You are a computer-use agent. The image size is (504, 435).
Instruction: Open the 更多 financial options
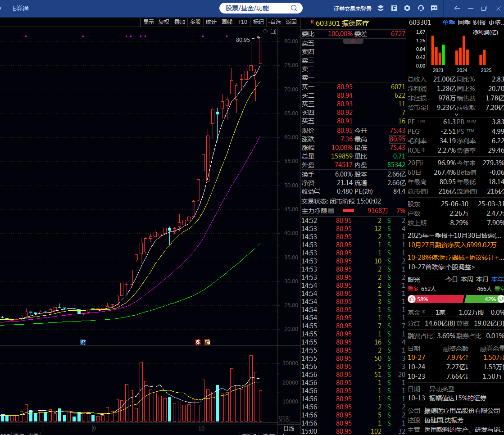coord(495,23)
